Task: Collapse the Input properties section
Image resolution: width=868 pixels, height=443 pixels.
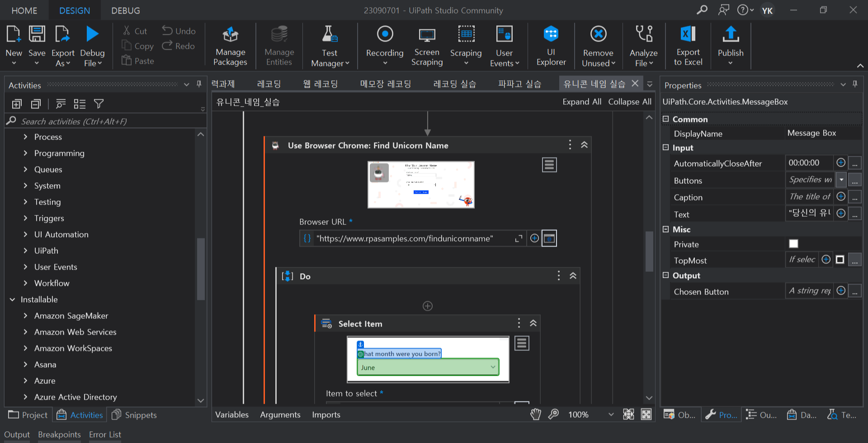Action: coord(665,148)
